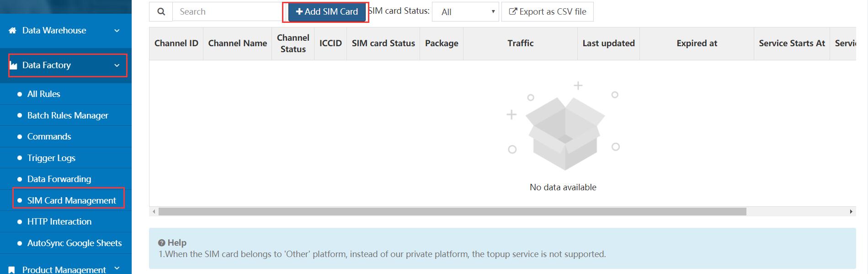
Task: Open Batch Rules Manager page
Action: tap(68, 115)
